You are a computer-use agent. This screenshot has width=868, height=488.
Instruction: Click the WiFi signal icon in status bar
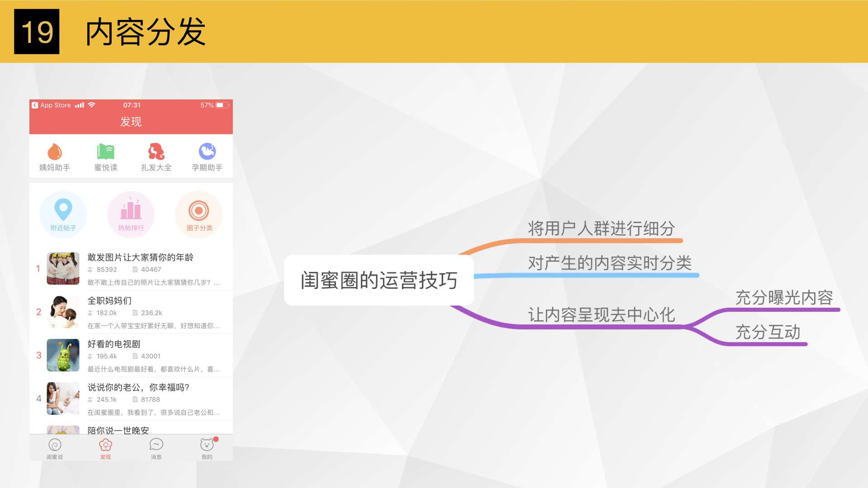point(92,105)
